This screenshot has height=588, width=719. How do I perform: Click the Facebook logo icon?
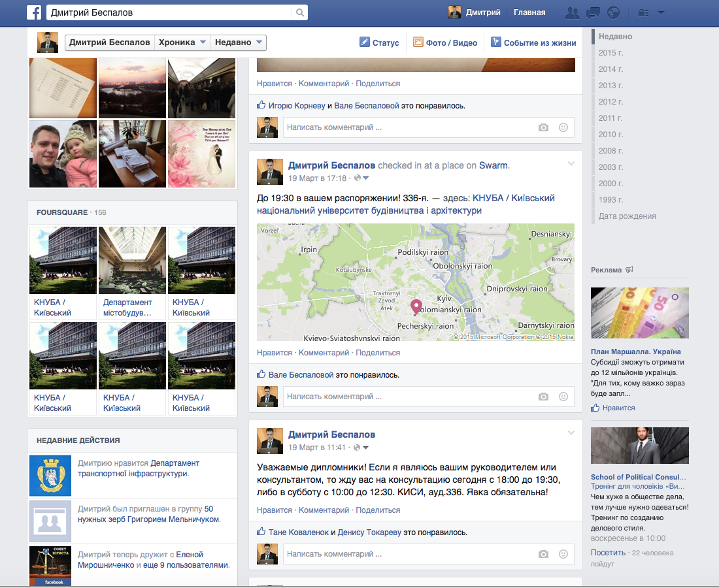[x=34, y=12]
